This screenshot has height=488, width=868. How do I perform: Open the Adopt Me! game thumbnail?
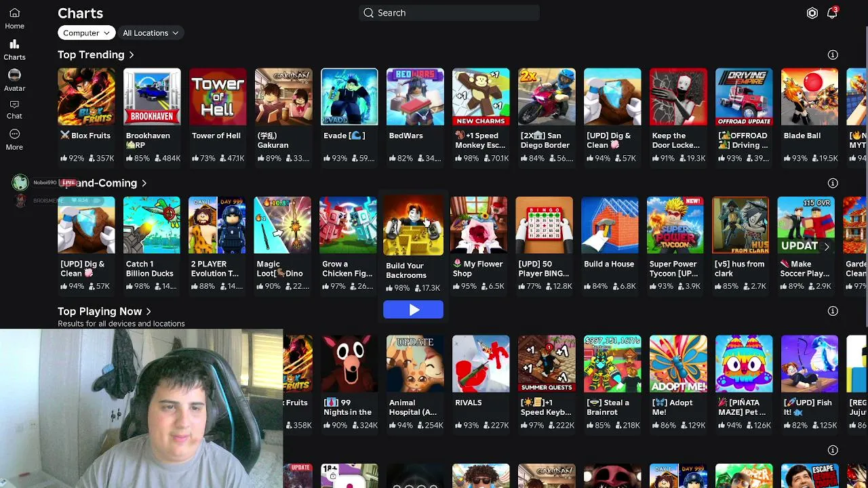(x=678, y=364)
